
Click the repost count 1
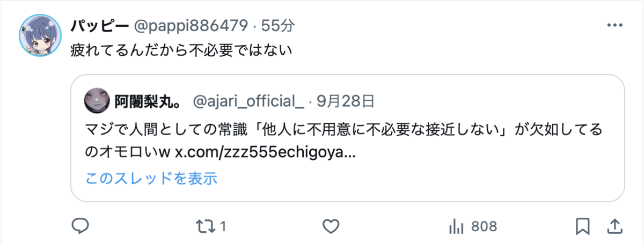click(223, 226)
